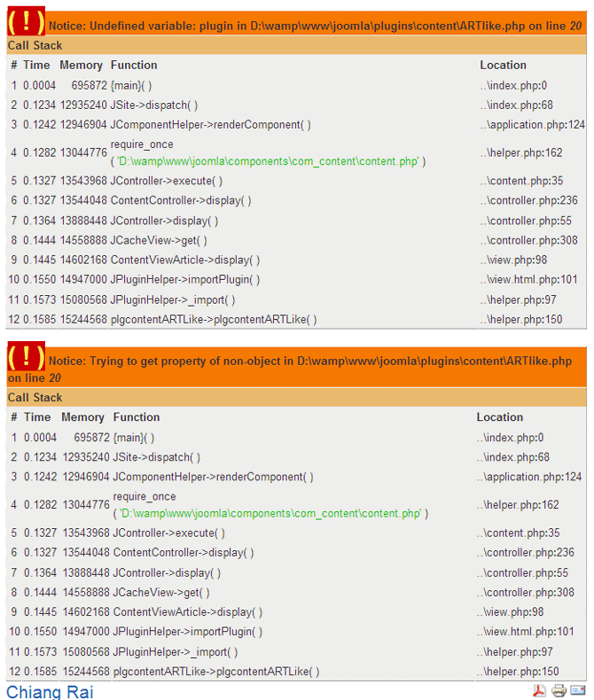Click 'Call Stack' heading under Undefined variable notice
Image resolution: width=594 pixels, height=700 pixels.
[35, 45]
